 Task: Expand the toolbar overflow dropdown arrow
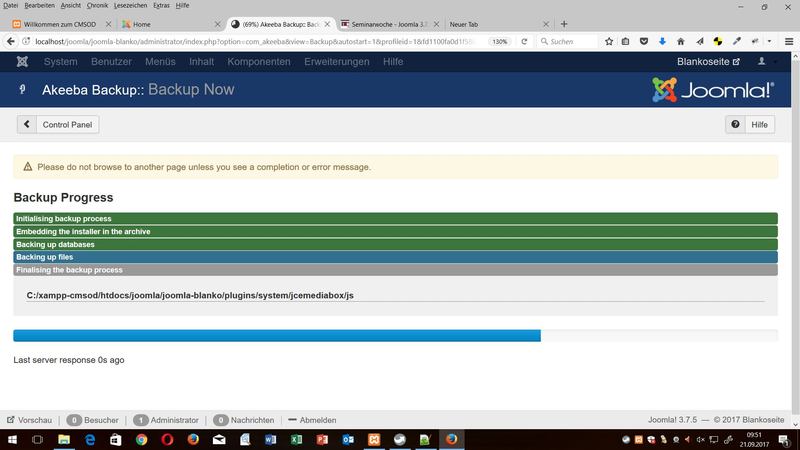point(769,41)
